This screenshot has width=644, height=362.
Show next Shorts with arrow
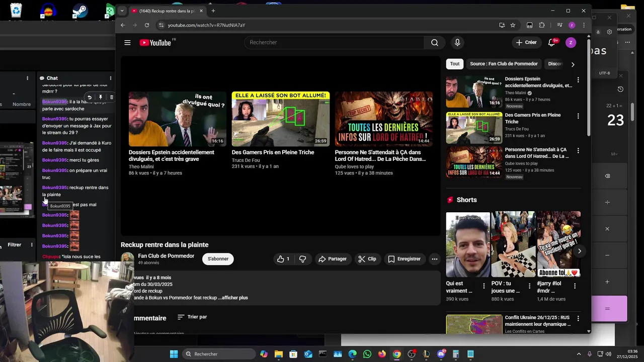click(x=580, y=251)
